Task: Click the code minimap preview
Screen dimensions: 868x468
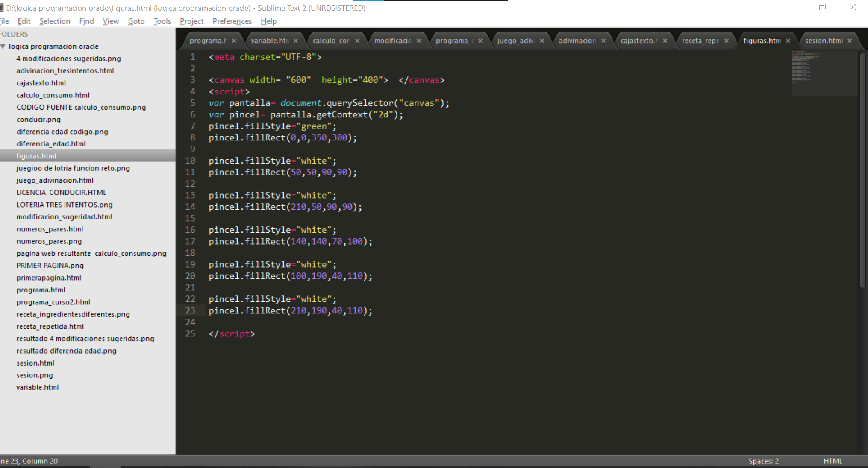Action: point(824,73)
